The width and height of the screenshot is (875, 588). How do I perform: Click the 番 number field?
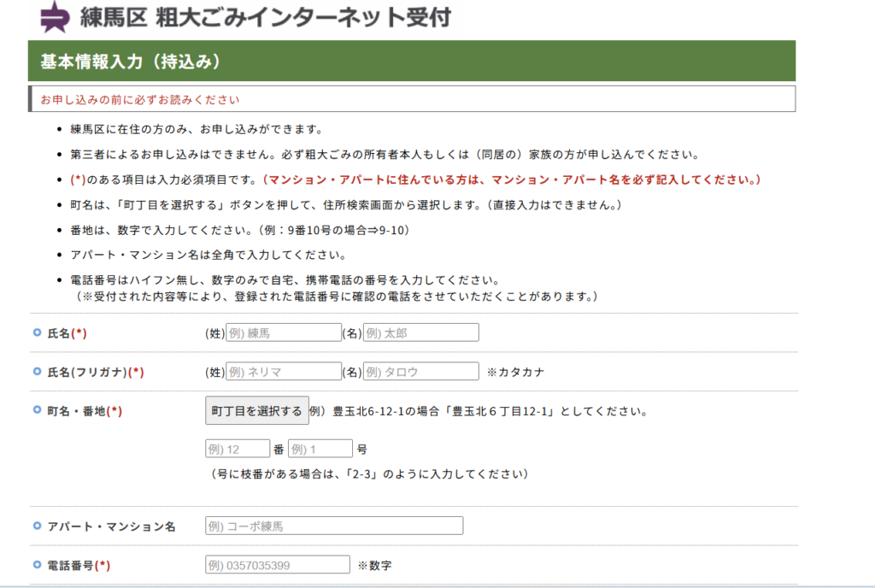pyautogui.click(x=238, y=449)
